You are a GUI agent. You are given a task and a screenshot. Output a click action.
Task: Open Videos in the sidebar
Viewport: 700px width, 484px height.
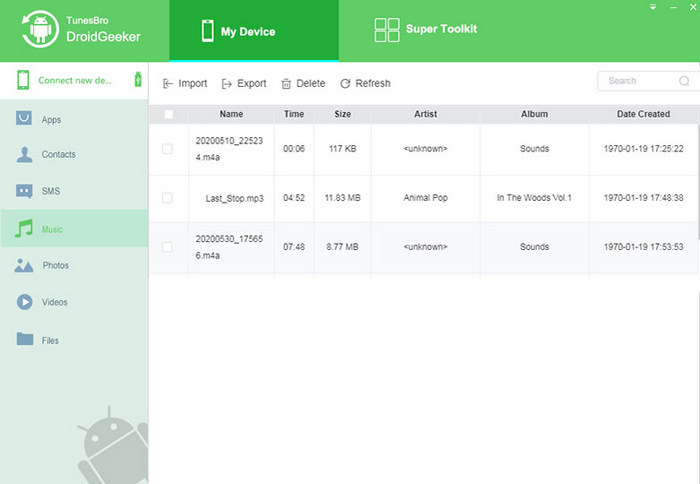coord(74,302)
